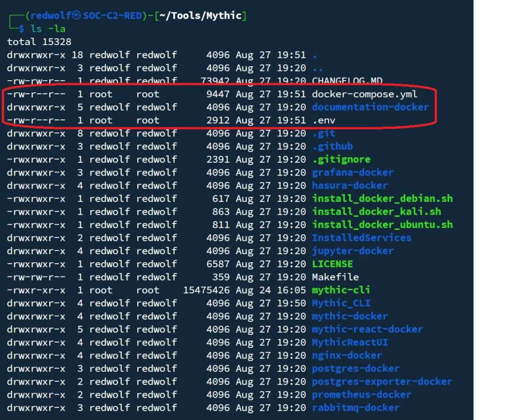Image resolution: width=520 pixels, height=420 pixels.
Task: Select the 'ls -la' command text
Action: (48, 29)
